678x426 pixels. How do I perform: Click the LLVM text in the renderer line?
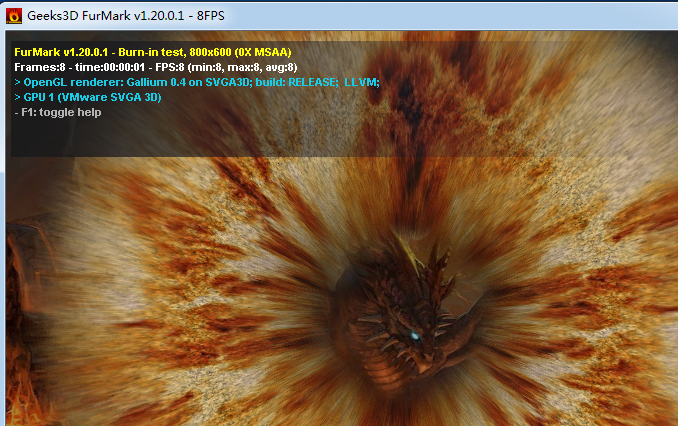[x=362, y=82]
